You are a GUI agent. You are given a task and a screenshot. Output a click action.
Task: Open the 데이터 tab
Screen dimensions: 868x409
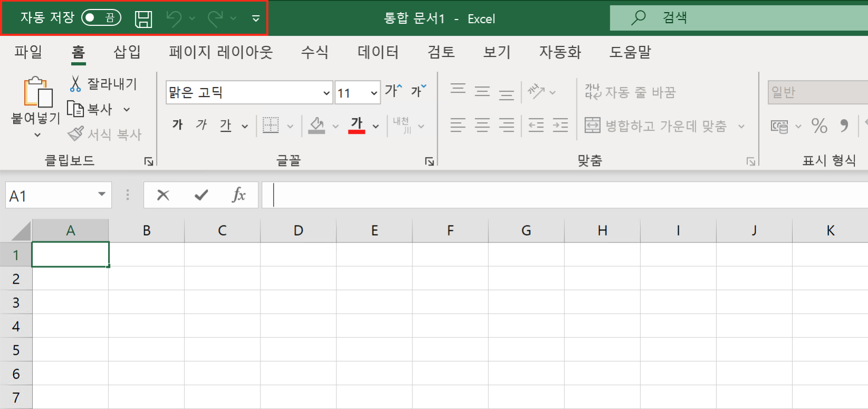378,52
